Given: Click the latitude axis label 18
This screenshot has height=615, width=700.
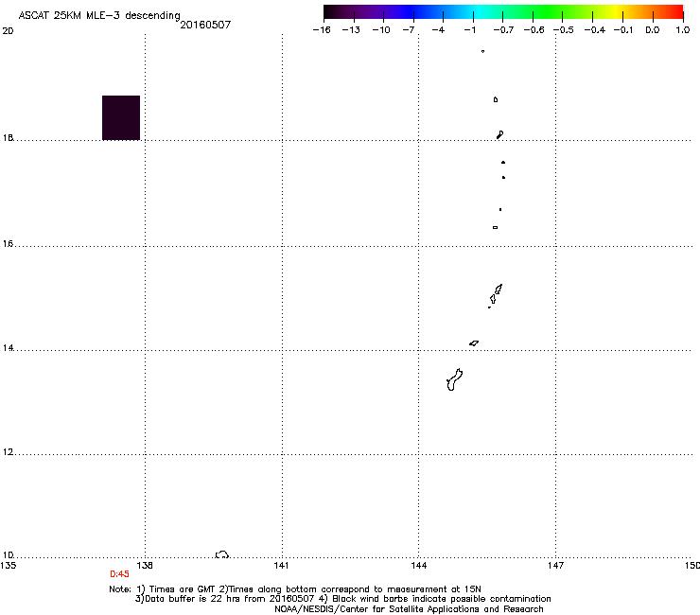Looking at the screenshot, I should point(8,137).
